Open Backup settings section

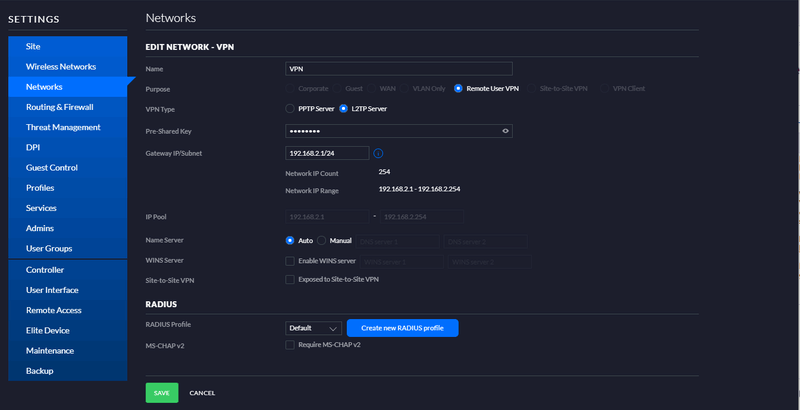(67, 371)
